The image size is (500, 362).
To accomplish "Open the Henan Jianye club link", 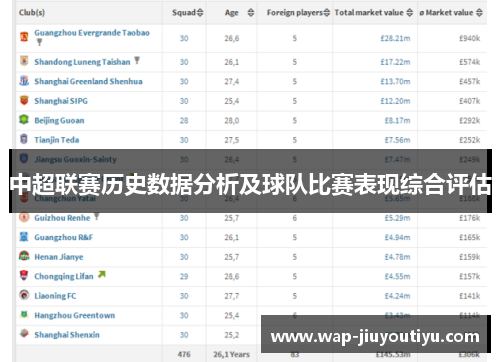I will click(x=59, y=257).
